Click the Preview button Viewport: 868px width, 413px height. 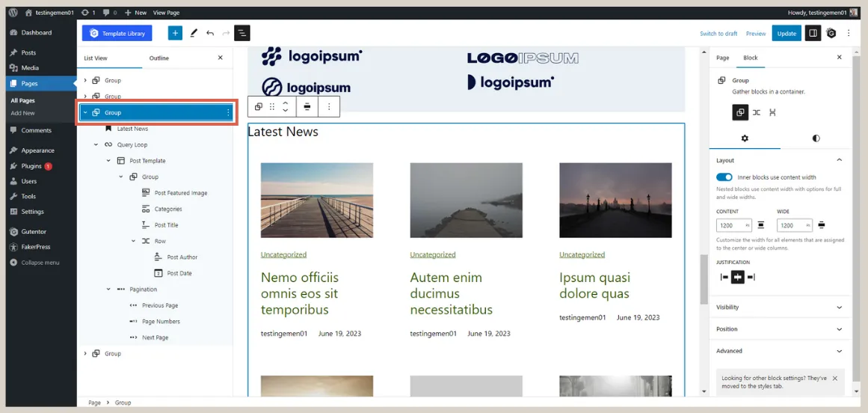point(756,33)
